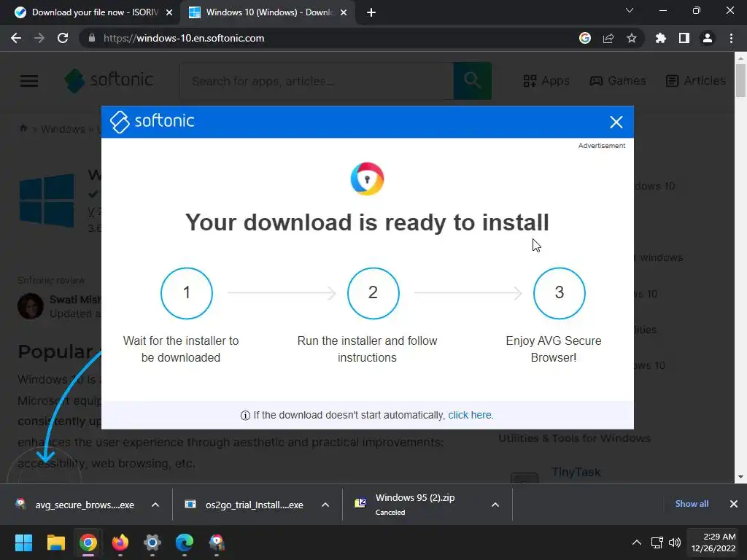Open os2go_trial_Install exe download item
Viewport: 747px width, 560px height.
245,505
